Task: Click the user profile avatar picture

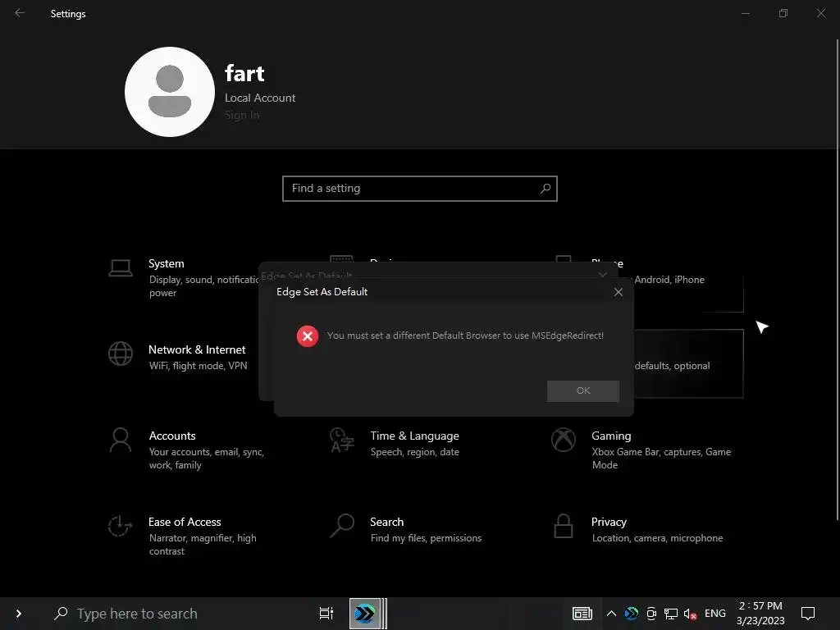Action: pos(169,92)
